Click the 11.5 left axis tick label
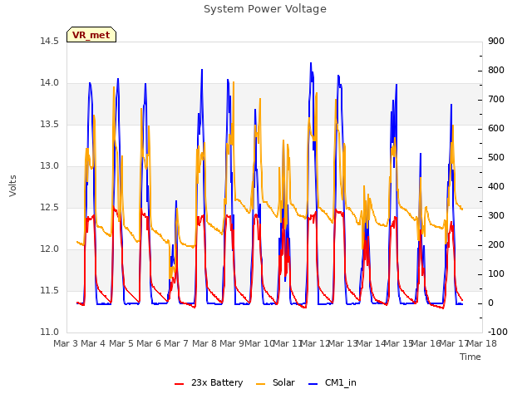532x399 pixels. (49, 290)
